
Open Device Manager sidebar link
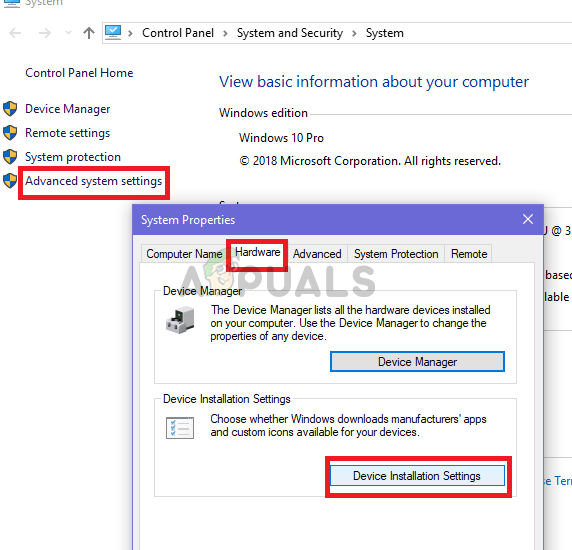(67, 109)
